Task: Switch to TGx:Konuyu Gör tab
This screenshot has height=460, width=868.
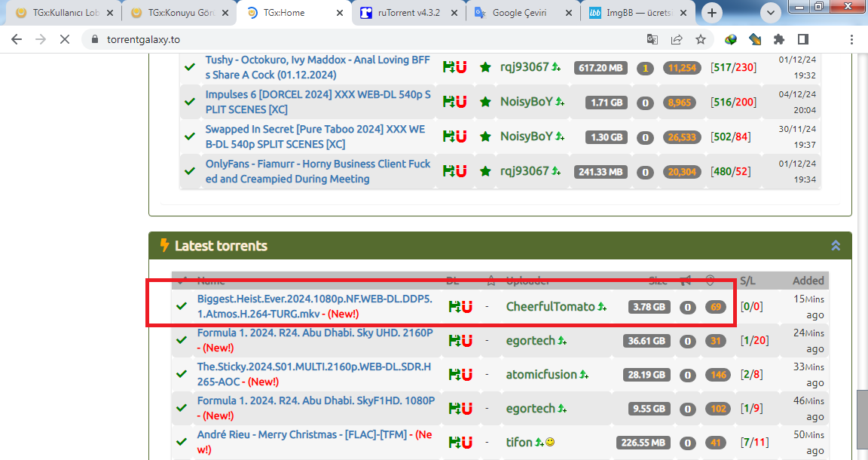Action: coord(179,13)
